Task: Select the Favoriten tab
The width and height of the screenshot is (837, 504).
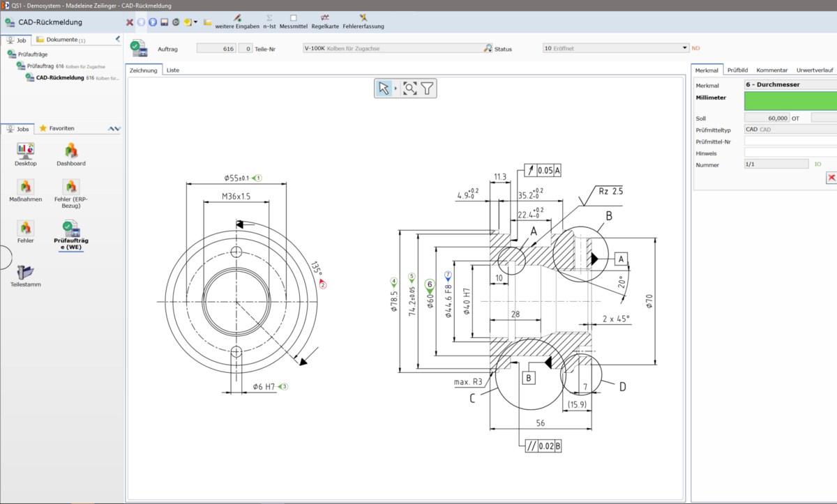Action: pos(57,129)
